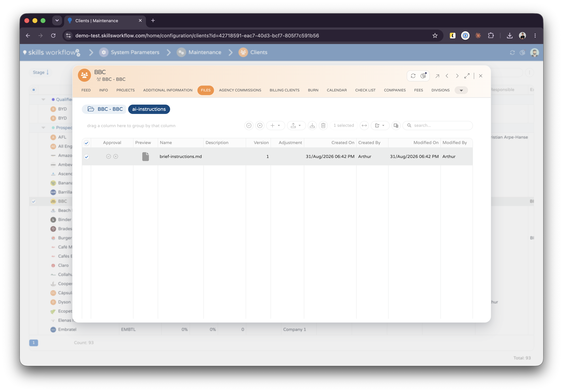Click the ai-instructions folder breadcrumb
The height and width of the screenshot is (392, 563).
(149, 109)
